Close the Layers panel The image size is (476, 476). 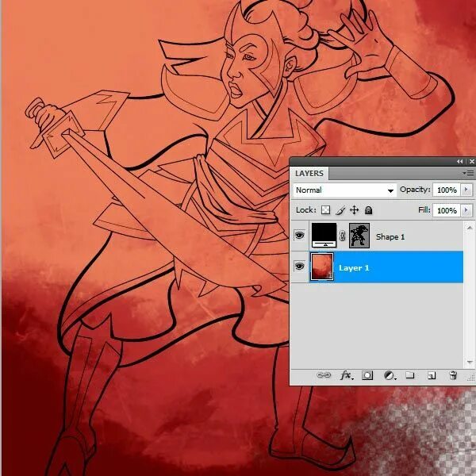click(x=471, y=162)
